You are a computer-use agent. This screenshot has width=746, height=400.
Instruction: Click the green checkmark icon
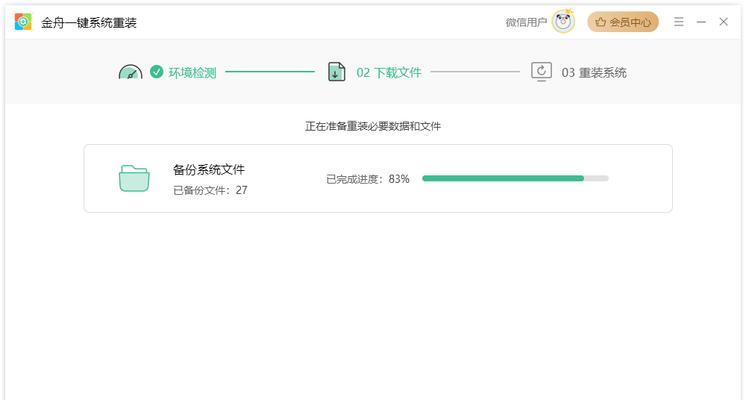(x=157, y=72)
